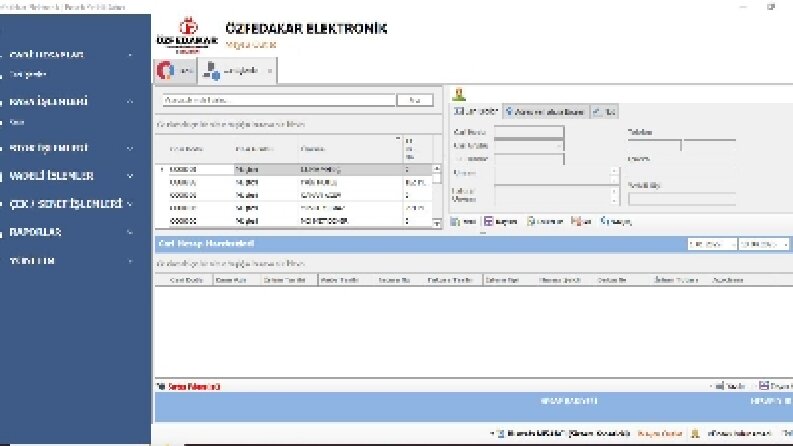
Task: Expand the YÖNETİM sidebar chevron
Action: click(130, 261)
